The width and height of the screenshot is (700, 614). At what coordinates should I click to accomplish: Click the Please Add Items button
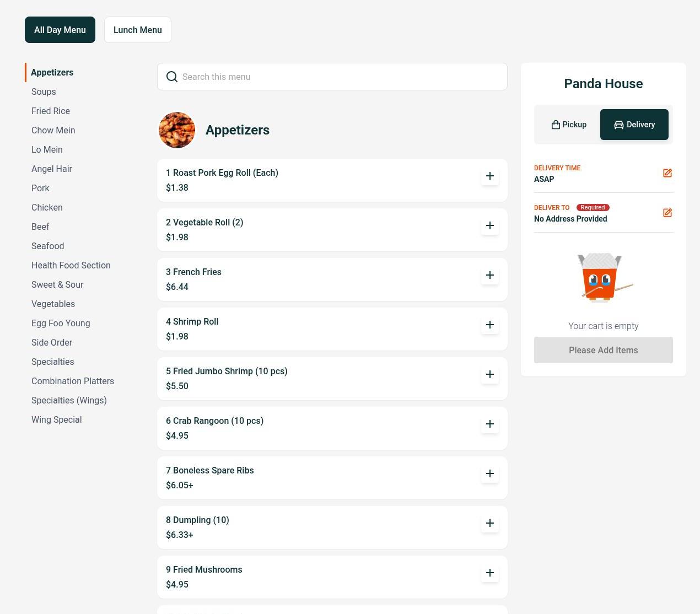point(604,350)
